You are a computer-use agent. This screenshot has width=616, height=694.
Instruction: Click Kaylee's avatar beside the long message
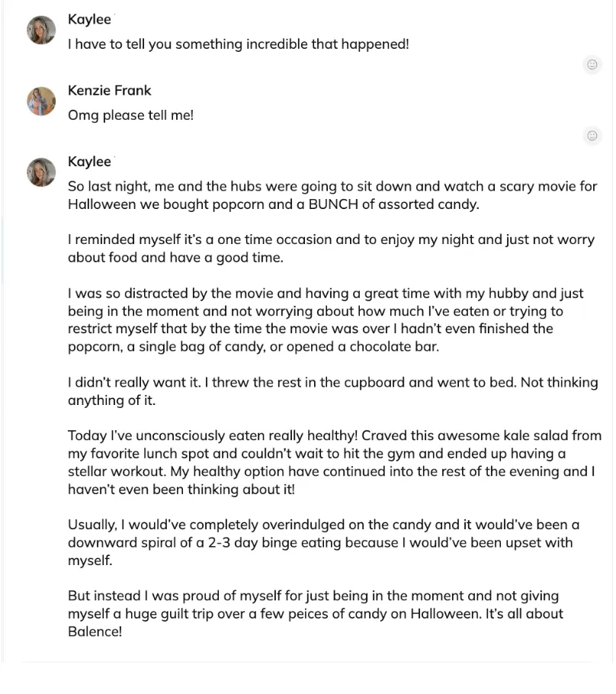pyautogui.click(x=41, y=172)
